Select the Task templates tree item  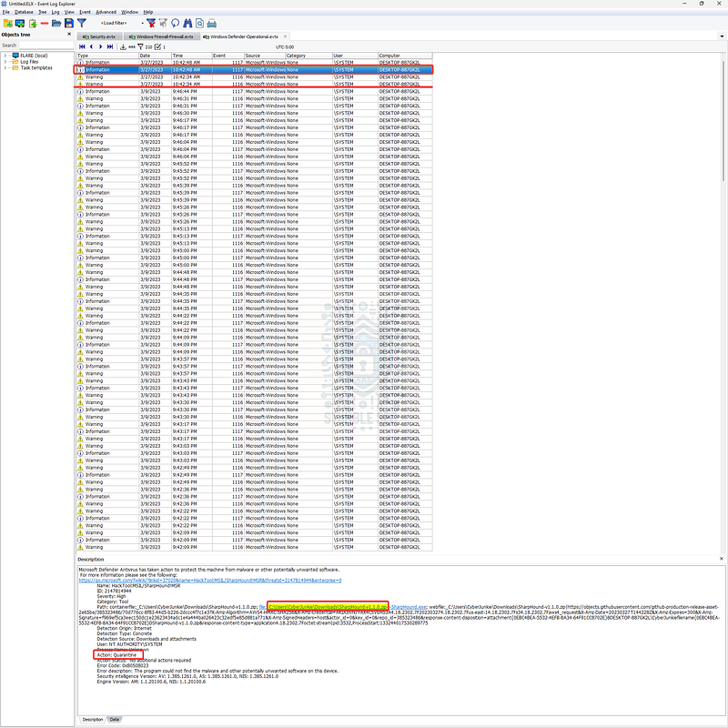[x=36, y=67]
